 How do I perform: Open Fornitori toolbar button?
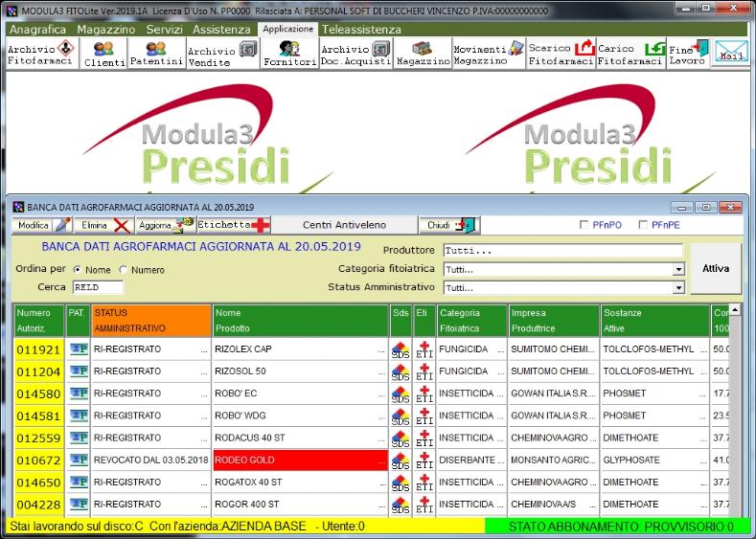click(x=289, y=54)
